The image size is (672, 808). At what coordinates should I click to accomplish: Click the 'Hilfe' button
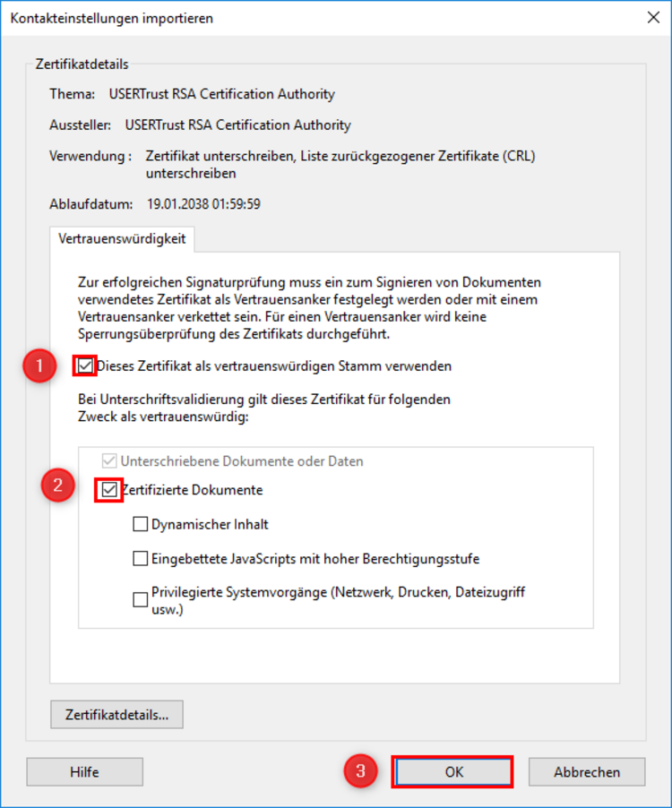point(84,772)
